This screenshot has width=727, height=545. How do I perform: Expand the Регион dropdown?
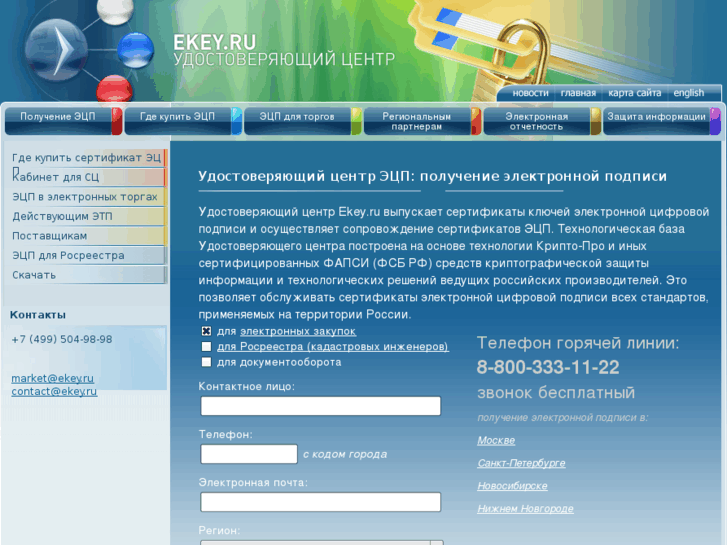pos(322,542)
